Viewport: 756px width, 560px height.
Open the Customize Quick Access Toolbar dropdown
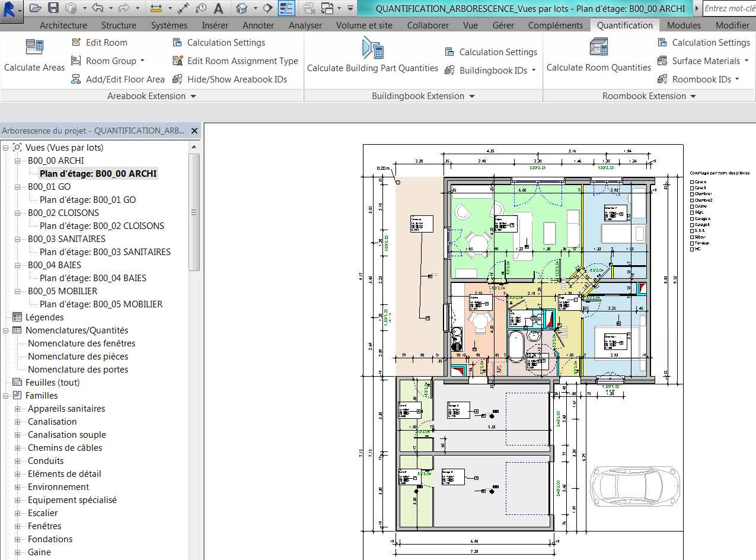[350, 8]
